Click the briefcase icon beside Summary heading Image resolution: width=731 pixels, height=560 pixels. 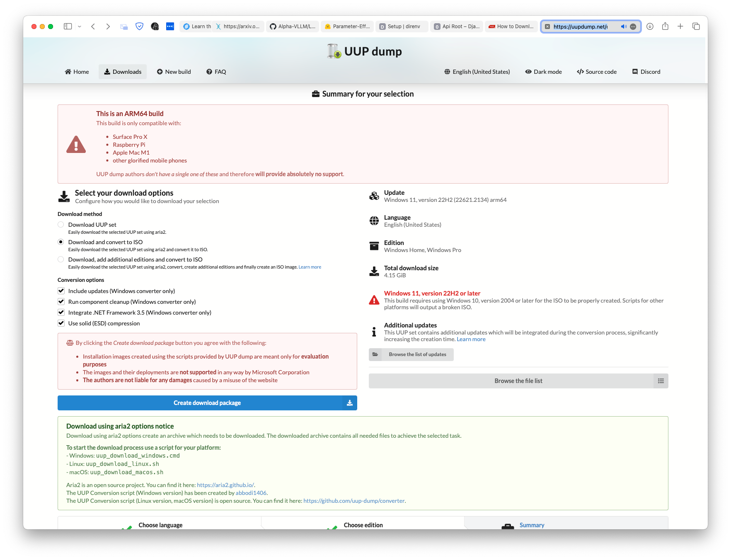point(316,94)
